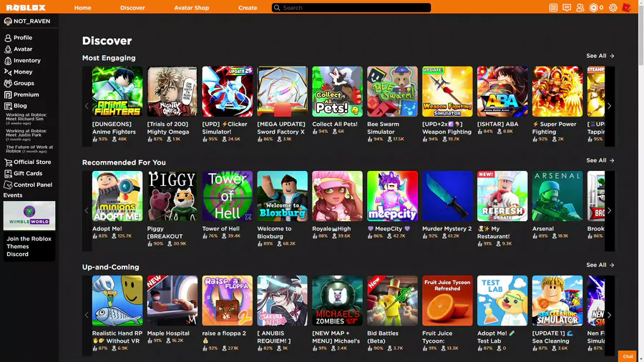Show previous Up-and-Coming games with left arrow
Screen dimensions: 644x362
point(87,315)
